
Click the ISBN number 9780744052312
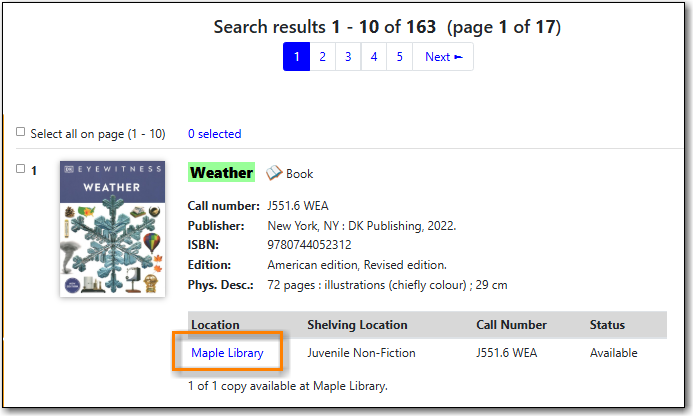tap(309, 245)
